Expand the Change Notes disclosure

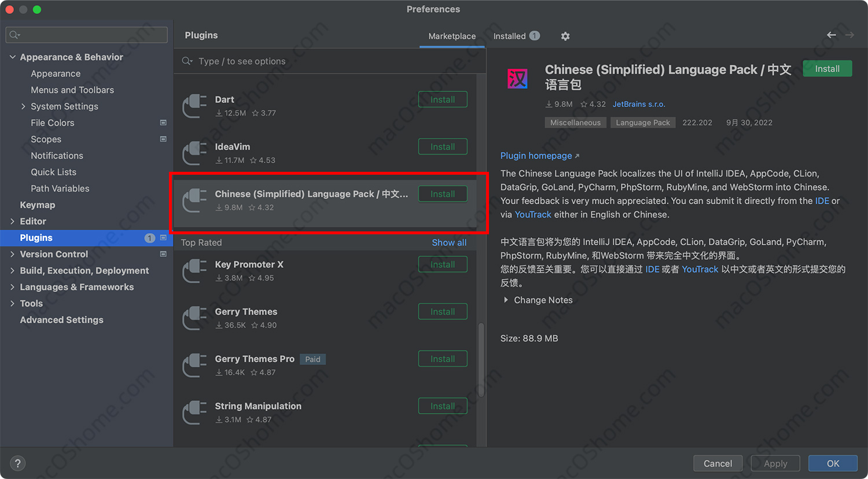click(x=506, y=300)
